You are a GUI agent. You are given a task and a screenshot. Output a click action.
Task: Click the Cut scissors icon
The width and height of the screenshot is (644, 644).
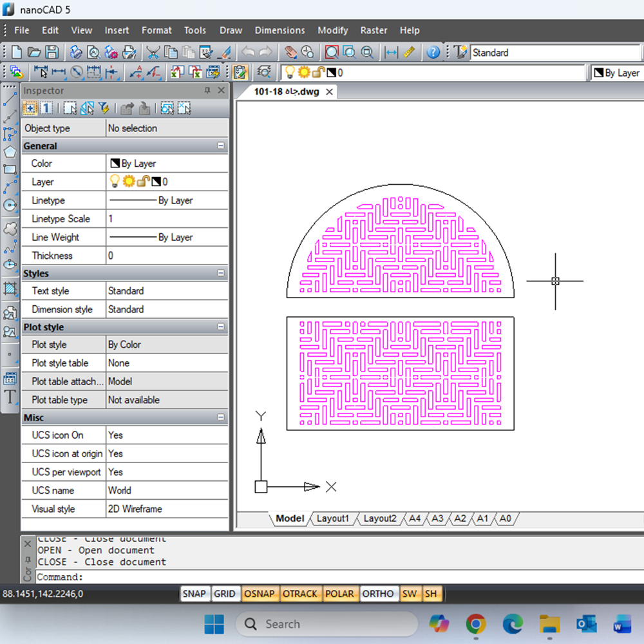[x=153, y=53]
